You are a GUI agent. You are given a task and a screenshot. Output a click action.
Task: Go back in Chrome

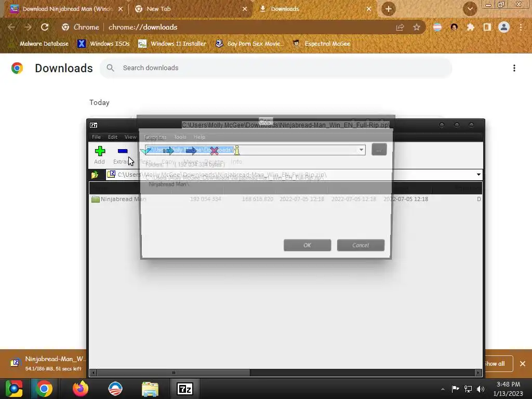11,27
